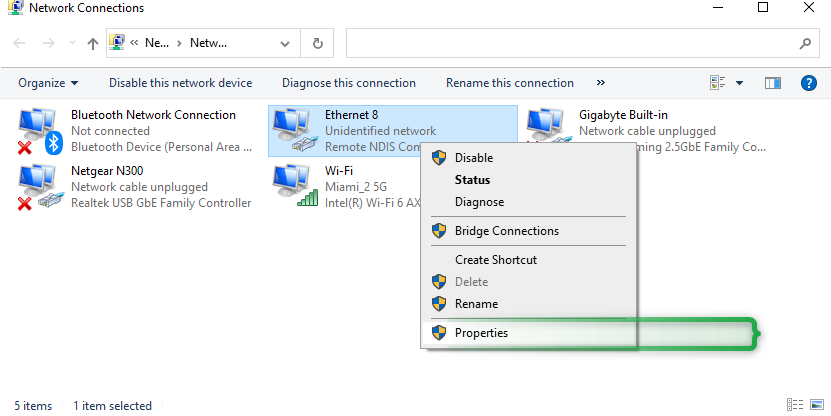This screenshot has width=831, height=416.
Task: Toggle the preview pane icon
Action: 773,83
